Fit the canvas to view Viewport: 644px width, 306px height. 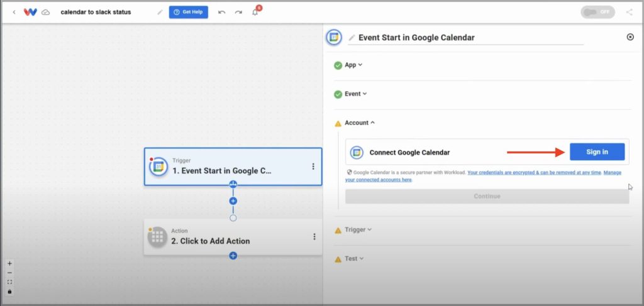pos(10,282)
